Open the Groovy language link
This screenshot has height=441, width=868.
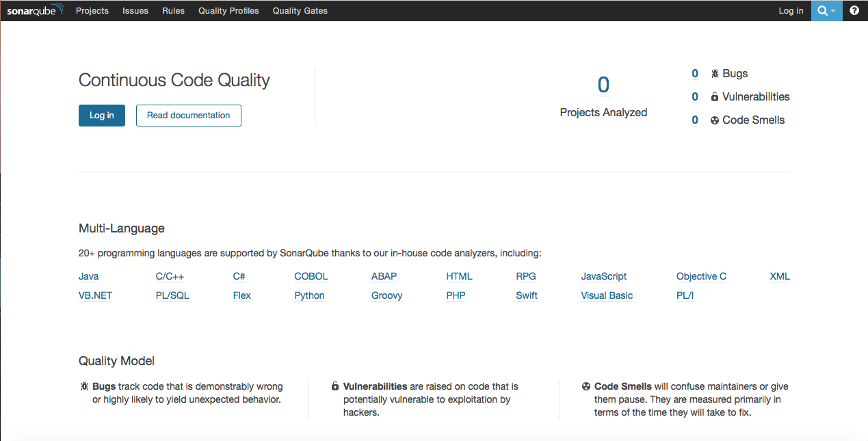387,296
